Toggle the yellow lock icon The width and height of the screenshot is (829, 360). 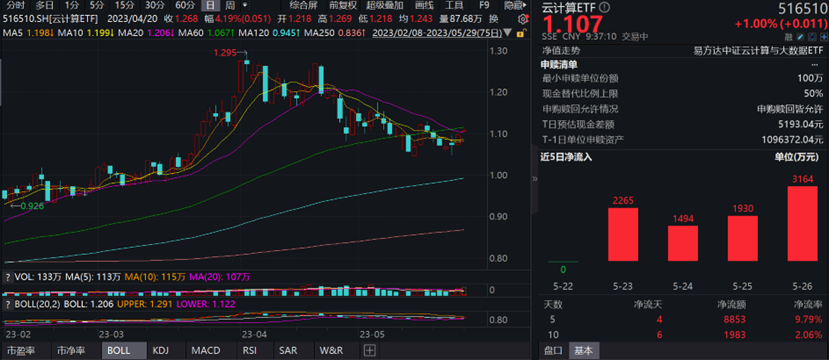[x=520, y=33]
